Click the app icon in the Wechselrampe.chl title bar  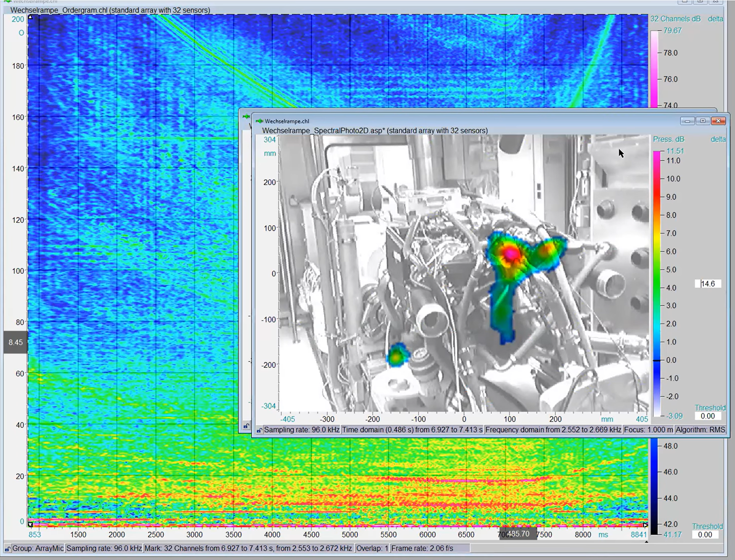pyautogui.click(x=260, y=121)
